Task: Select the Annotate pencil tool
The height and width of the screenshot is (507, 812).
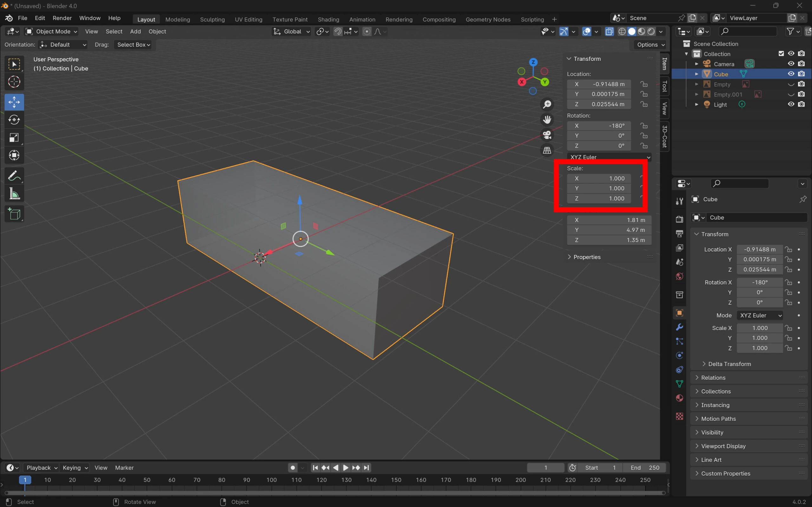Action: pos(14,175)
